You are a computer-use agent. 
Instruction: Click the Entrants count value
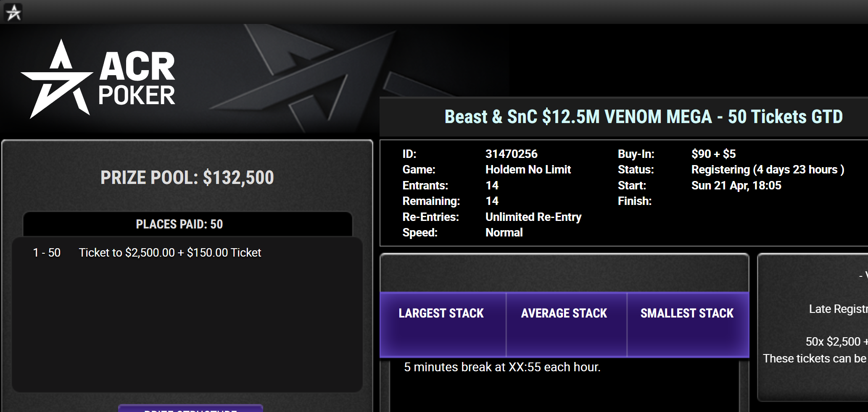[x=492, y=186]
